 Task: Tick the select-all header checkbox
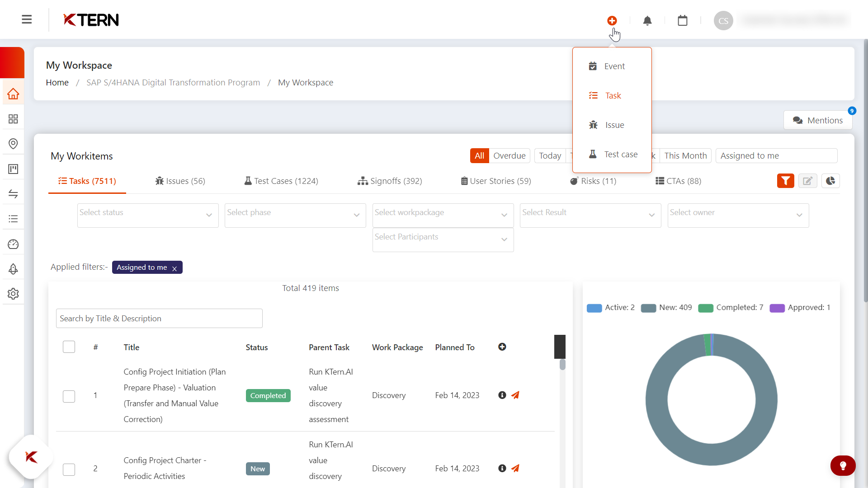point(69,347)
